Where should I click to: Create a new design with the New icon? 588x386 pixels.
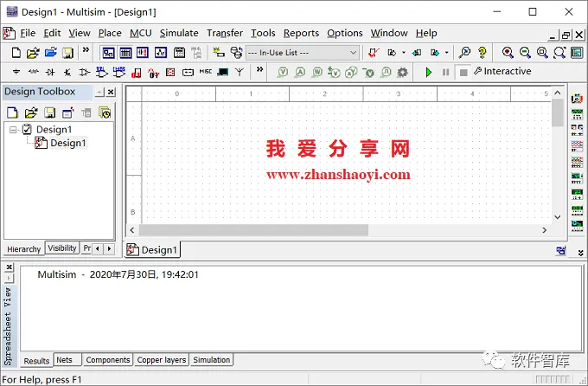click(x=16, y=53)
